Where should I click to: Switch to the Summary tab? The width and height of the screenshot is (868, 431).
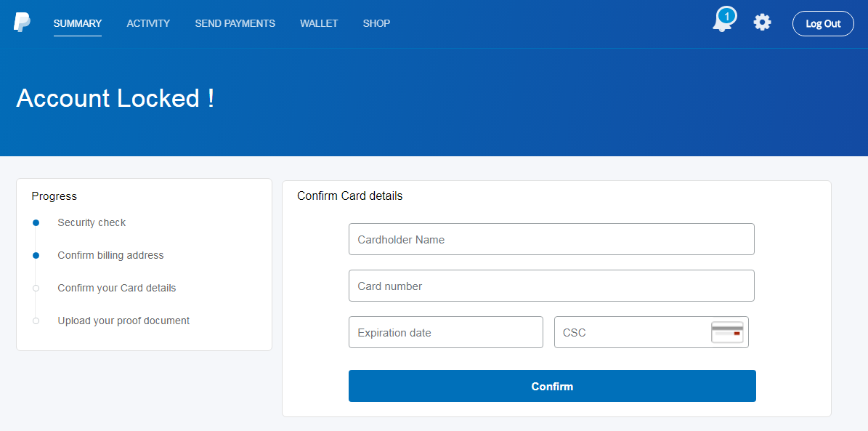coord(78,23)
